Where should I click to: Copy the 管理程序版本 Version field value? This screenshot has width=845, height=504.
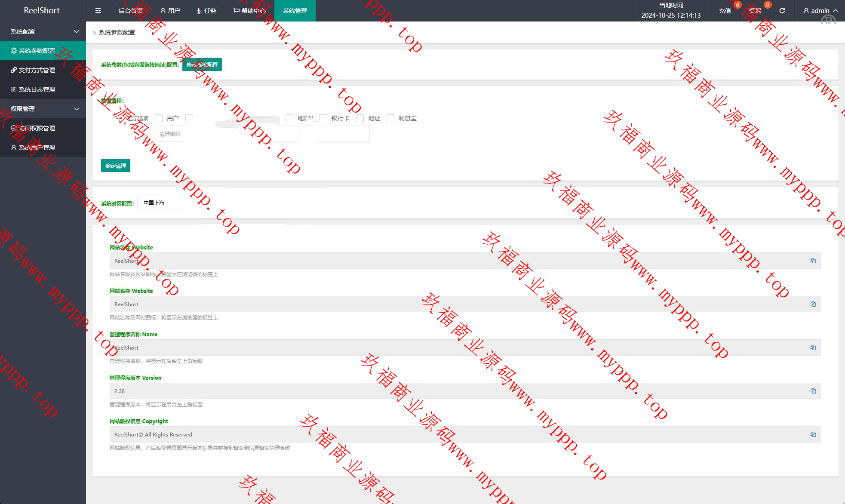(x=813, y=391)
